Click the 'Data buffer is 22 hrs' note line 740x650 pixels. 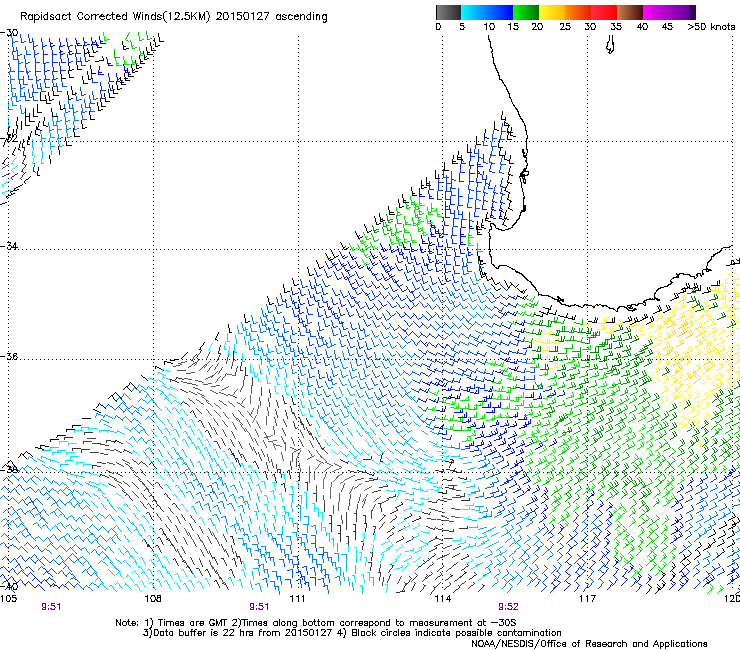(352, 633)
